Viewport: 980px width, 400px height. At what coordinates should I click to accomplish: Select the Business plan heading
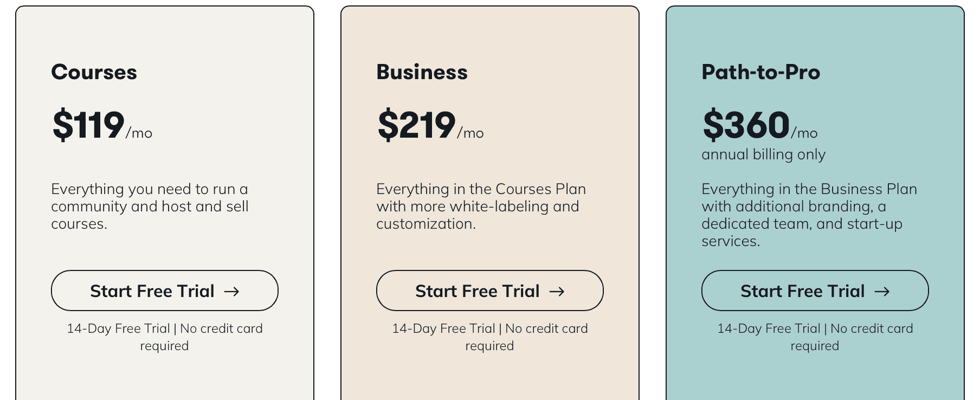click(x=422, y=72)
